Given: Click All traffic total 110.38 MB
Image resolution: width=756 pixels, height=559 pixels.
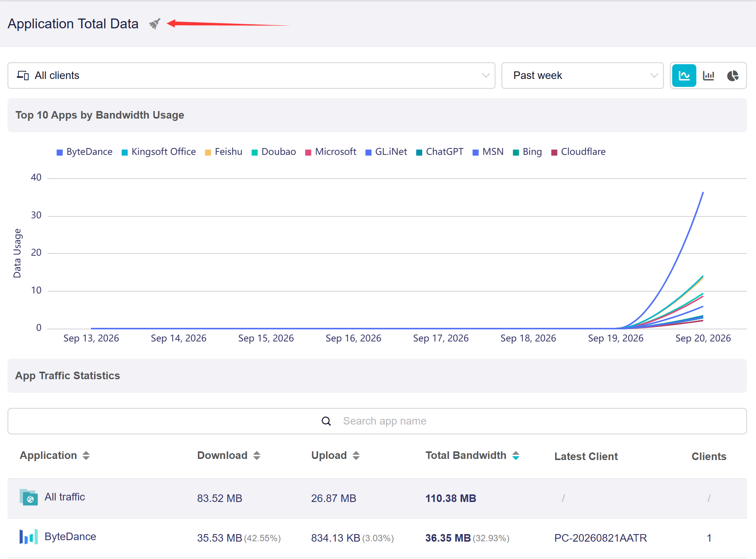Looking at the screenshot, I should pyautogui.click(x=451, y=498).
